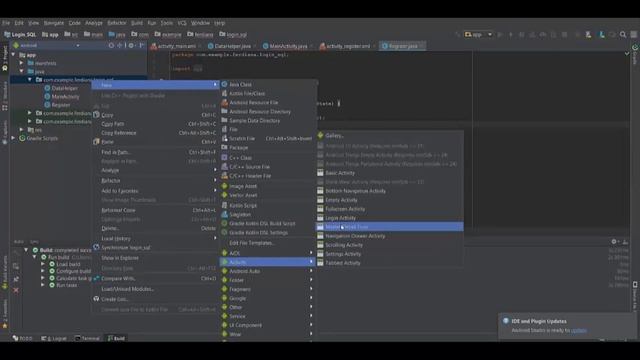Click the scroll-from-source target icon in Project panel
Viewport: 640px width, 360px height.
111,45
